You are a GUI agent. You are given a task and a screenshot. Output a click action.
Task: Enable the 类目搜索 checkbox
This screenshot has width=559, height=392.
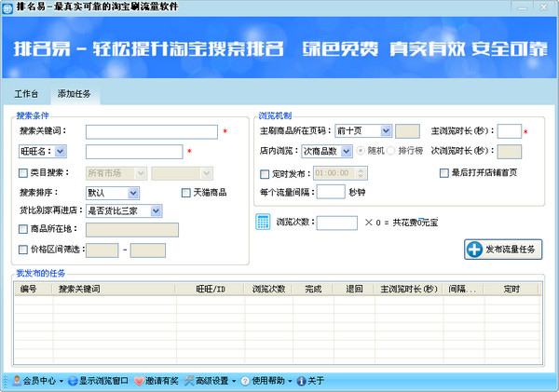click(x=23, y=173)
